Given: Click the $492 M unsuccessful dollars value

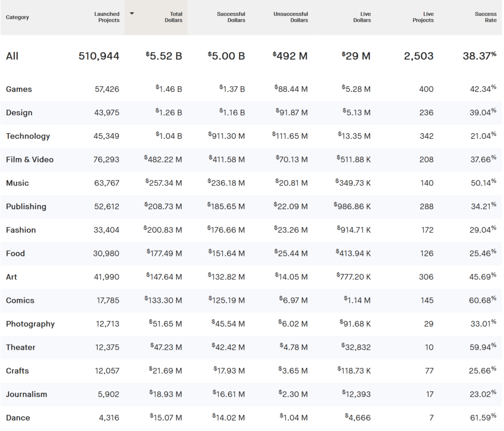Looking at the screenshot, I should click(x=290, y=56).
